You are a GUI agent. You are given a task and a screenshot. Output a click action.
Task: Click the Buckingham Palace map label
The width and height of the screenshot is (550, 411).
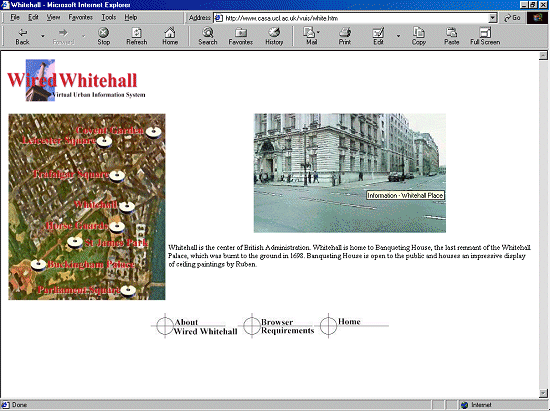(91, 264)
